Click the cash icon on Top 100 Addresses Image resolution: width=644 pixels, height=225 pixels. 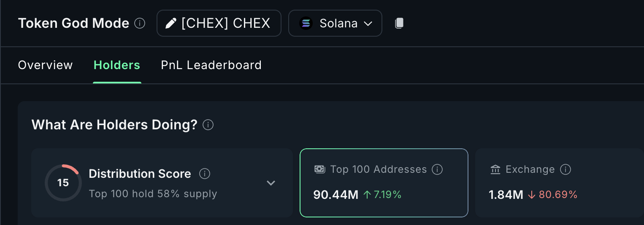pos(320,169)
